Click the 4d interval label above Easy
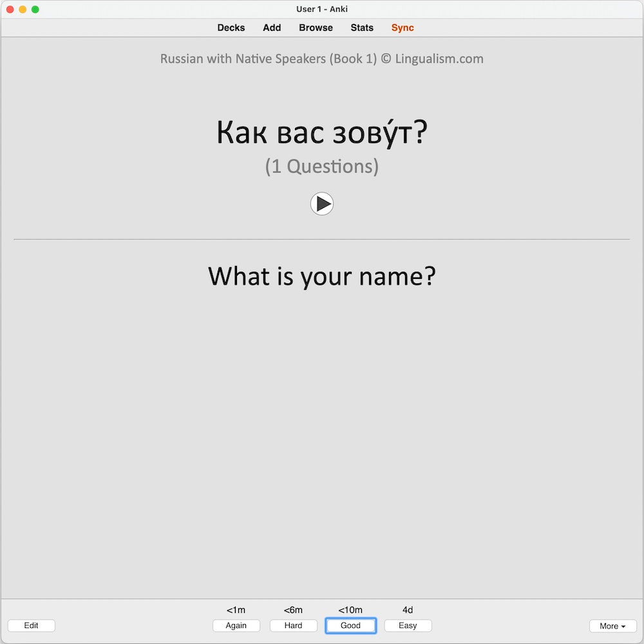This screenshot has width=644, height=644. point(408,609)
